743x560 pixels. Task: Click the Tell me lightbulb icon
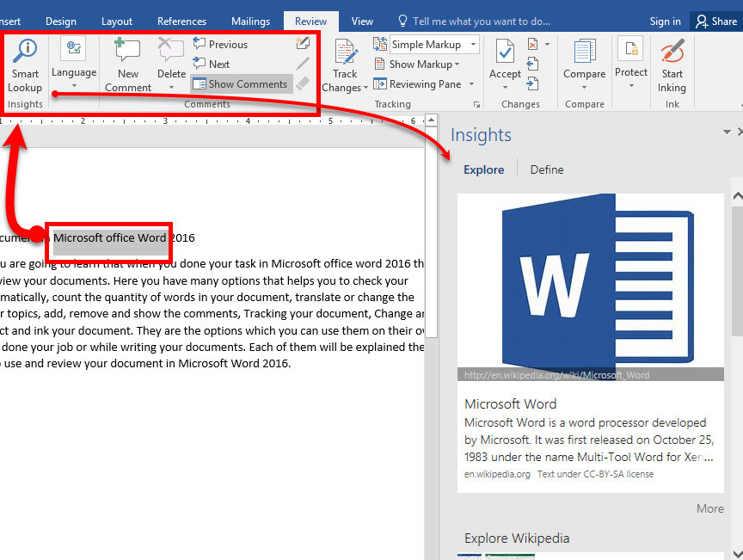402,21
